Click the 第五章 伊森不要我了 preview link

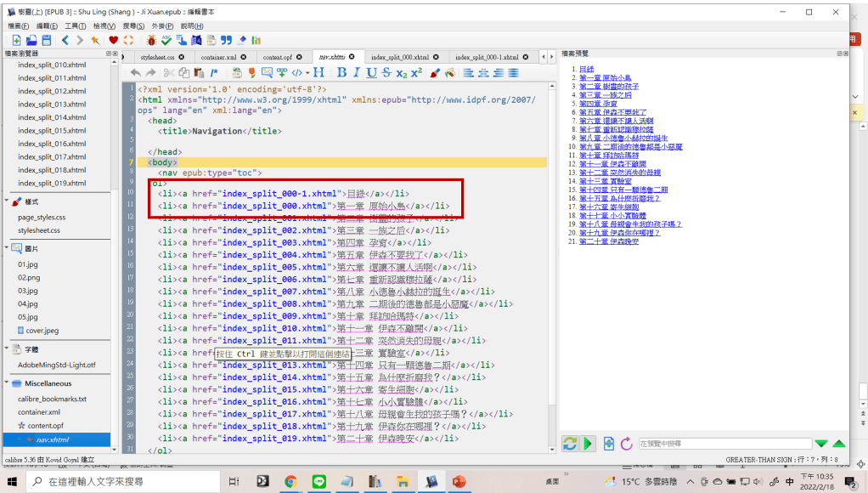612,112
